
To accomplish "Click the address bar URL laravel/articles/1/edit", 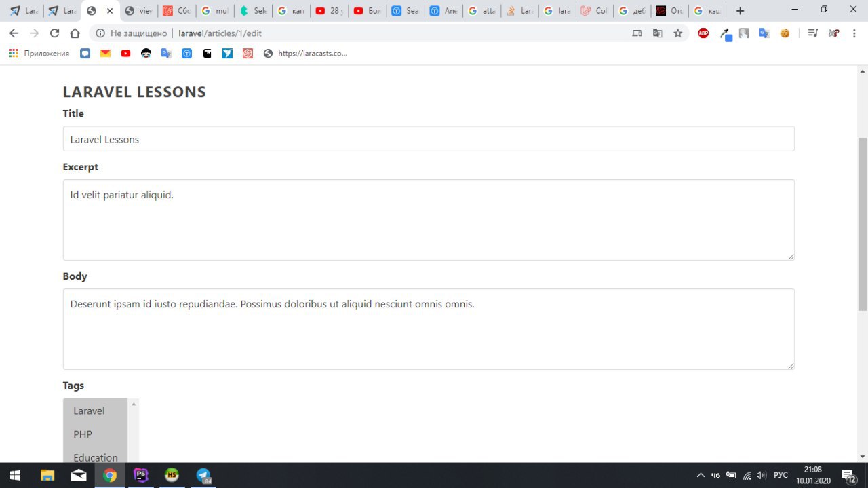I will click(x=220, y=33).
